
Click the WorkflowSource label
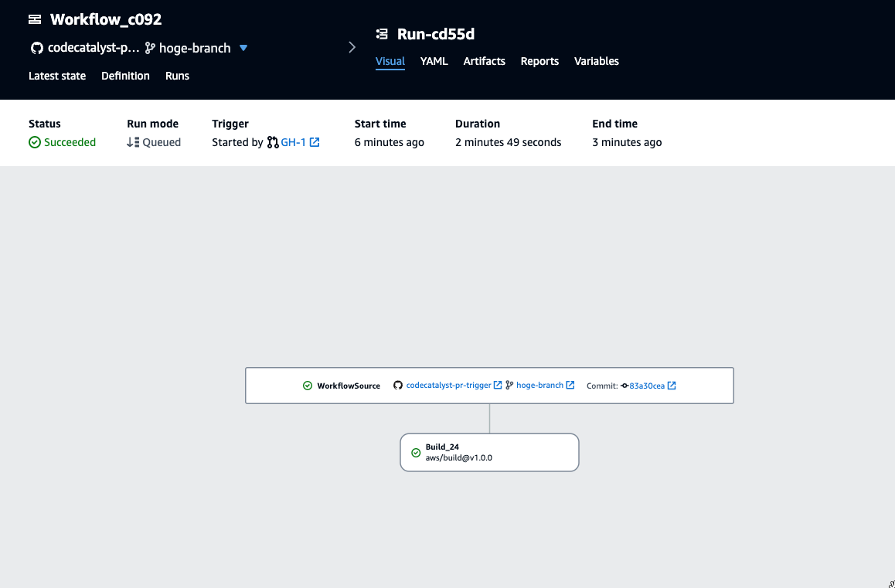click(349, 386)
